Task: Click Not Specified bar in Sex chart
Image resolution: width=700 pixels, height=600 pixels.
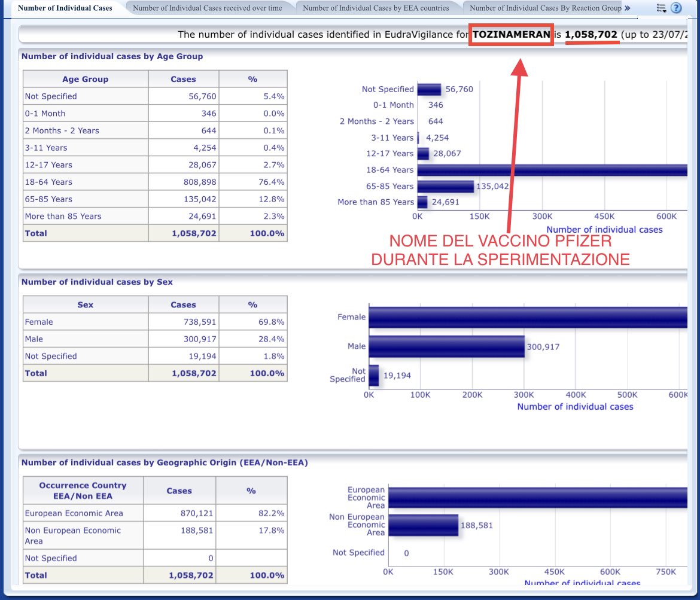Action: tap(374, 376)
